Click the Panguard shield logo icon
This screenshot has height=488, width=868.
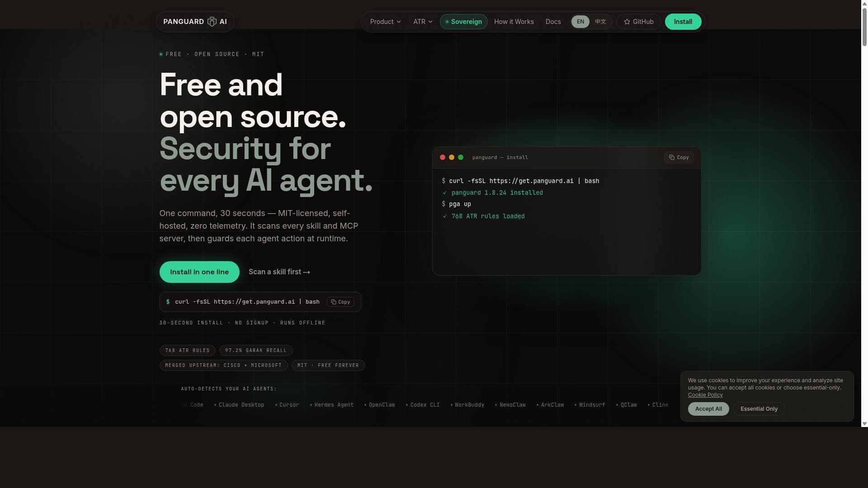pyautogui.click(x=212, y=22)
